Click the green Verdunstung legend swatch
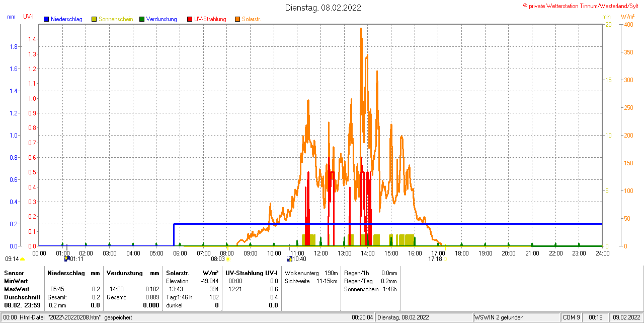This screenshot has height=323, width=644. 142,19
